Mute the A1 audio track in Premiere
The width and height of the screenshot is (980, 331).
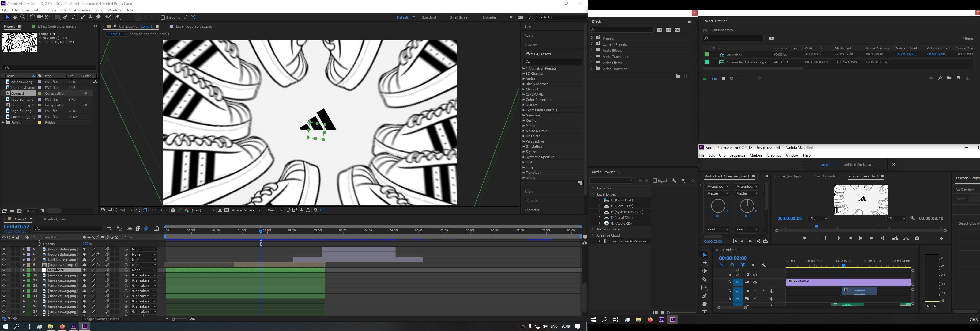tap(755, 291)
